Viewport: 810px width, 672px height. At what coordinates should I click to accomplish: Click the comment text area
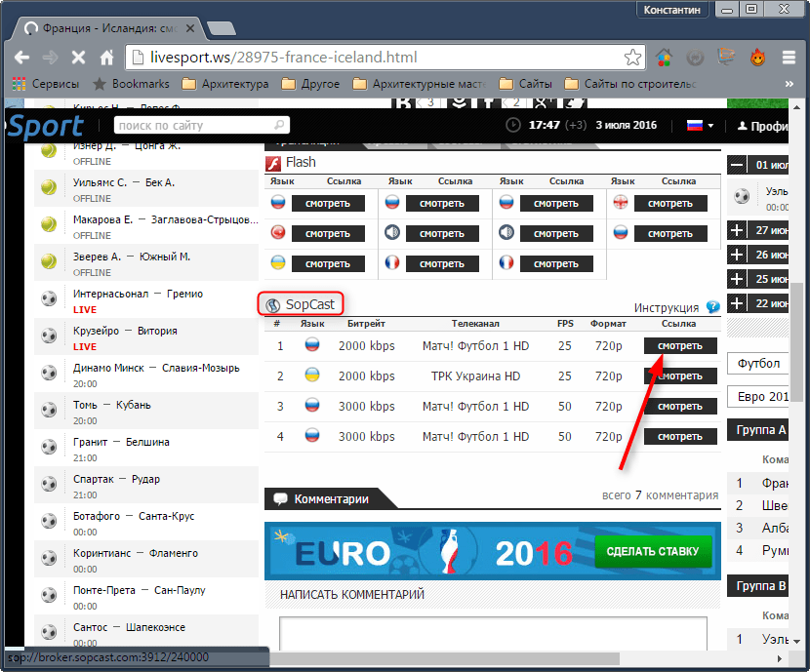(493, 634)
